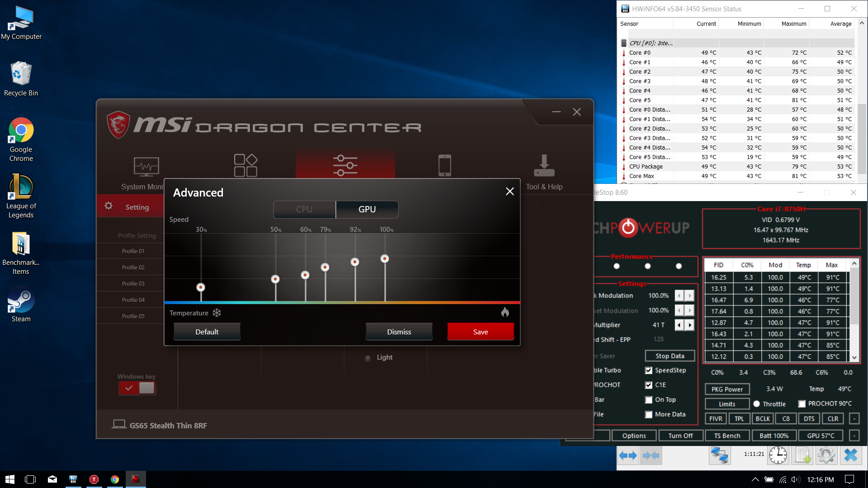Click the flame hot temperature icon
868x488 pixels.
click(x=505, y=312)
